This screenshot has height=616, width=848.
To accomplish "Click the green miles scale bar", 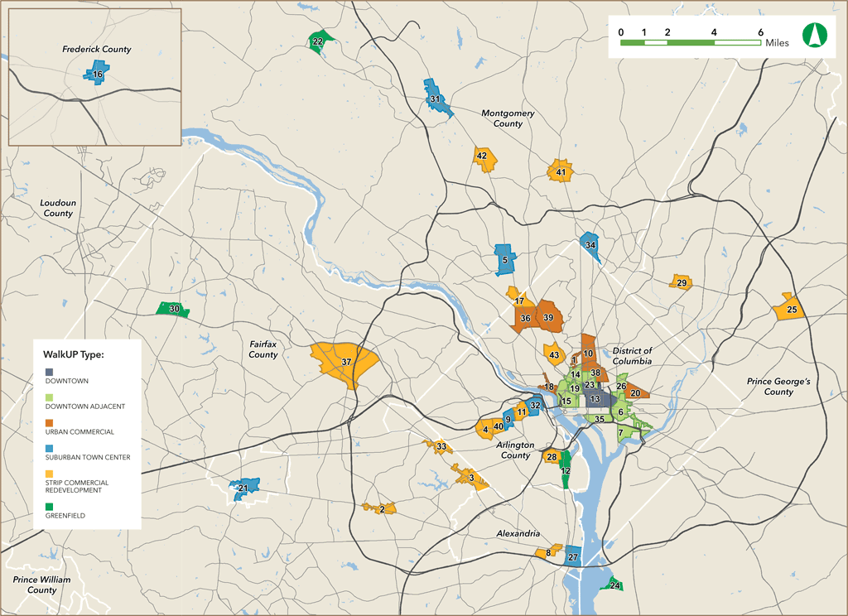I will pyautogui.click(x=691, y=42).
